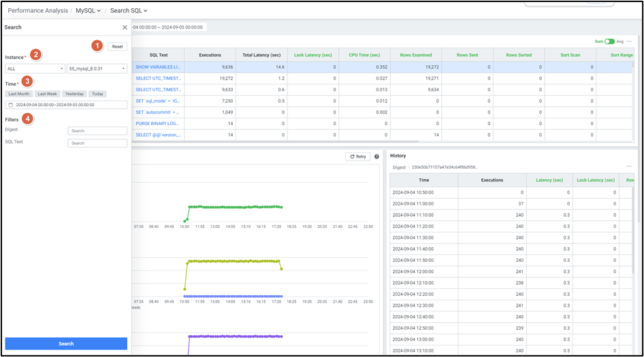Open the History panel ellipsis menu
This screenshot has width=644, height=357.
coord(629,167)
